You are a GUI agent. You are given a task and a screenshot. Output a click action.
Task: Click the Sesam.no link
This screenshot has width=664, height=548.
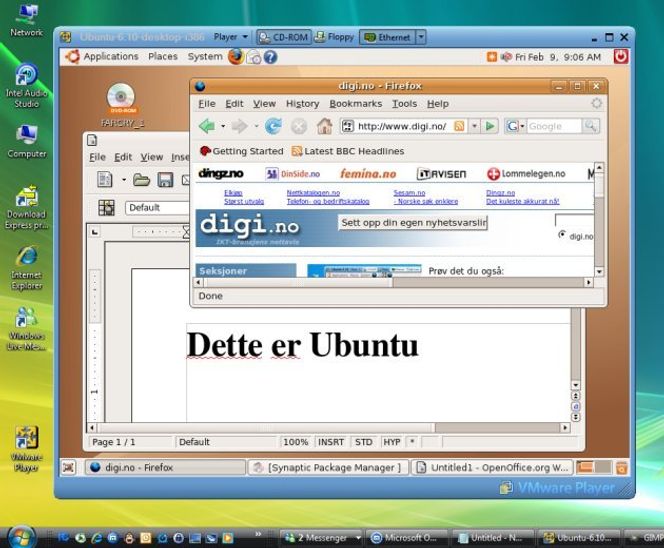click(409, 193)
